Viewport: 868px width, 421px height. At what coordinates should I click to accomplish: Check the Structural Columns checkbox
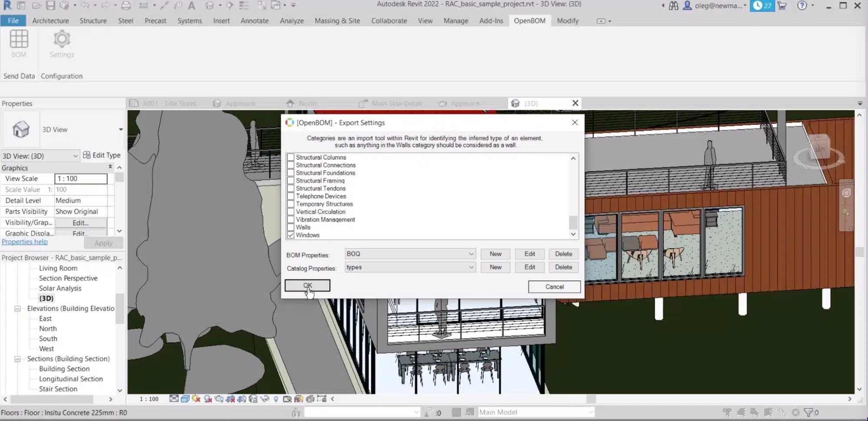tap(291, 157)
